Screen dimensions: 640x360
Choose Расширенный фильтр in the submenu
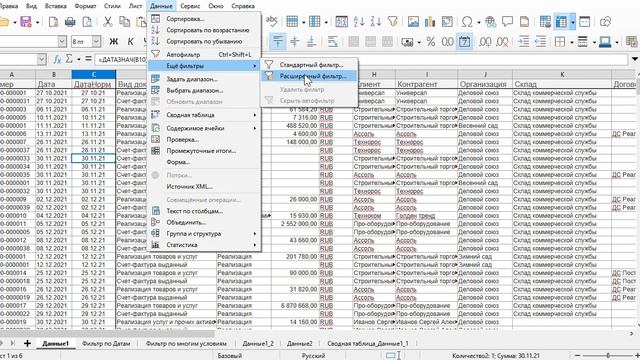[x=309, y=76]
